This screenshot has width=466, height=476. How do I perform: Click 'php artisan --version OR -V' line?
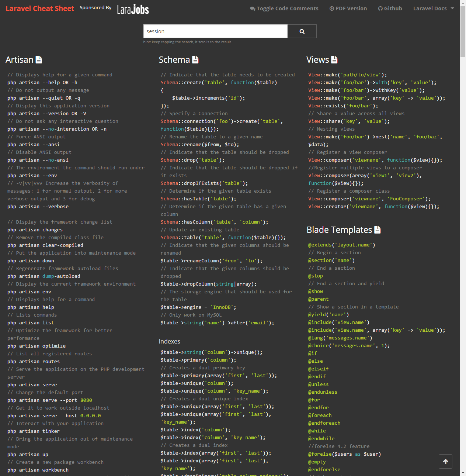pyautogui.click(x=47, y=114)
